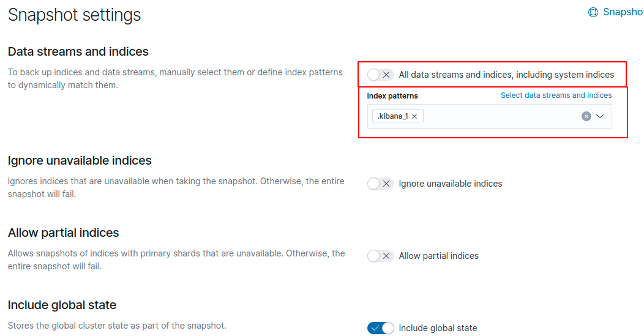Remove the .kibana_1 index pattern chip
This screenshot has height=336, width=644.
(414, 116)
